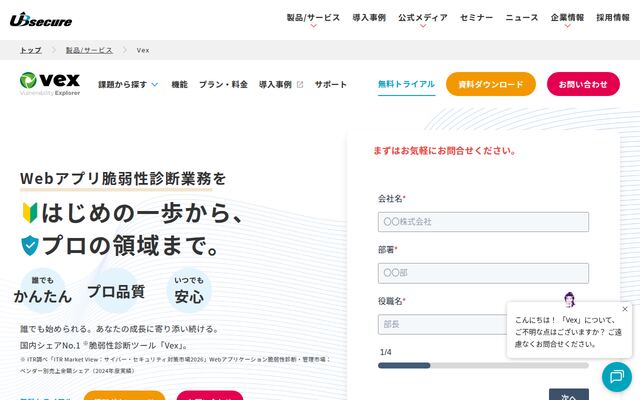Click the 部署 input field
Screen dimensions: 640x400
tap(483, 273)
